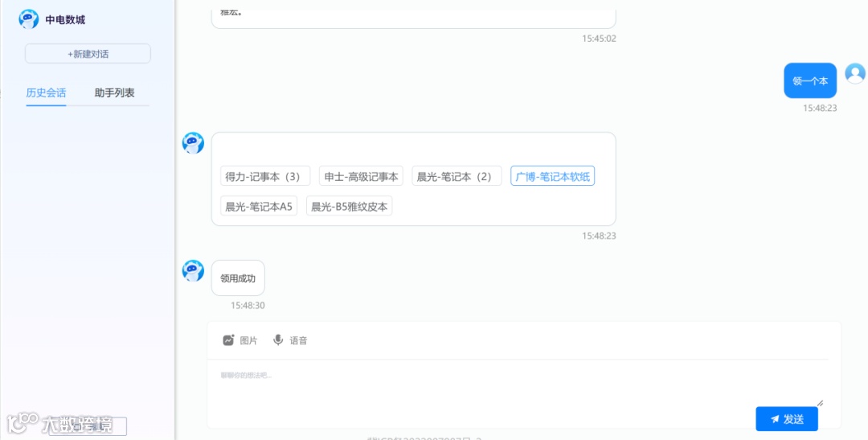
Task: Click the 图片 image upload icon
Action: tap(228, 340)
